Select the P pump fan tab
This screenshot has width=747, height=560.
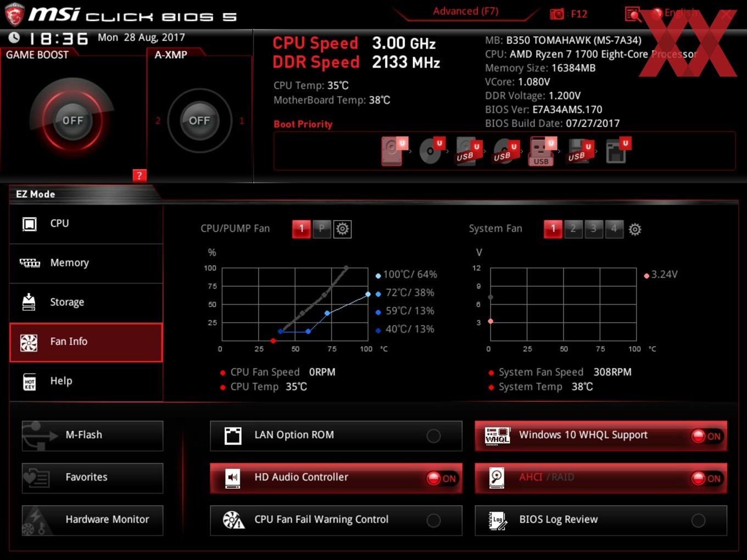click(322, 228)
